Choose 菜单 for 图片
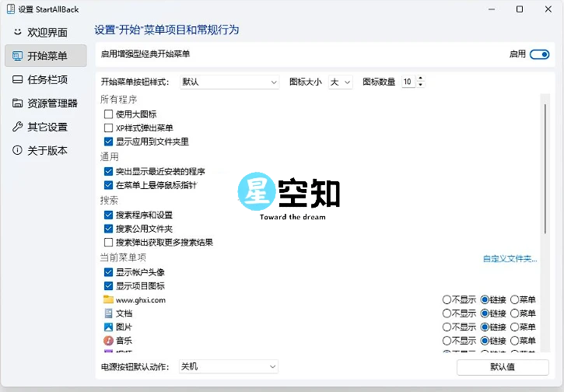This screenshot has height=392, width=564. (x=515, y=327)
